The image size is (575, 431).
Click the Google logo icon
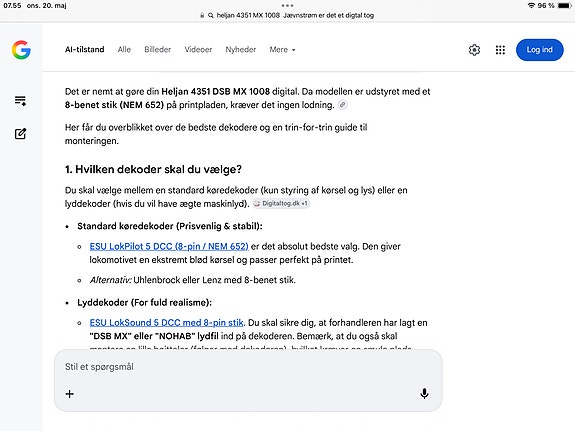pyautogui.click(x=21, y=50)
